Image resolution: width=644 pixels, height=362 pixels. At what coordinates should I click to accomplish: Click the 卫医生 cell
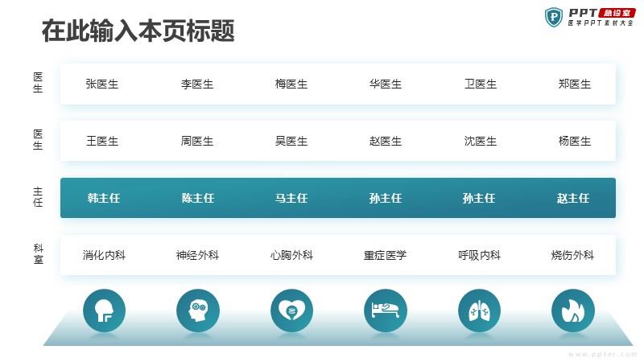point(480,84)
